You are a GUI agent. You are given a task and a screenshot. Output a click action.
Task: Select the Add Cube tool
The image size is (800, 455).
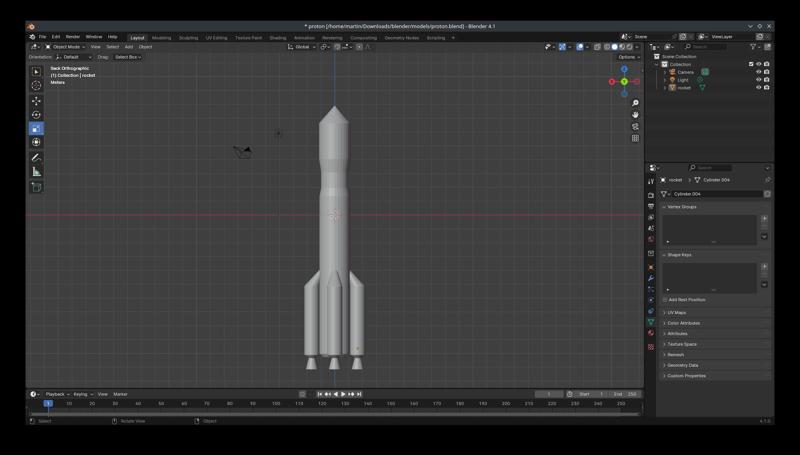pyautogui.click(x=36, y=187)
